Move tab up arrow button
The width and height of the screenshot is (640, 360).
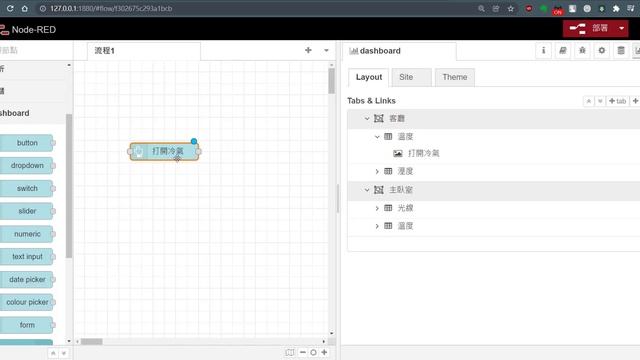(x=589, y=101)
